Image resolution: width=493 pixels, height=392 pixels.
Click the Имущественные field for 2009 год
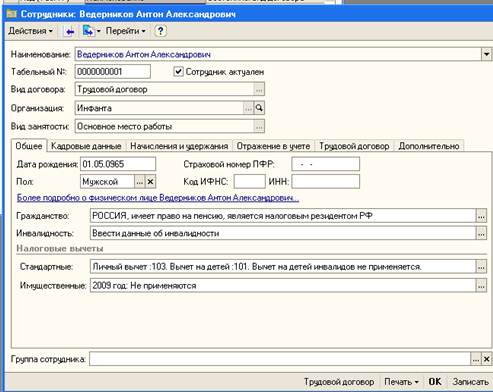(x=283, y=286)
